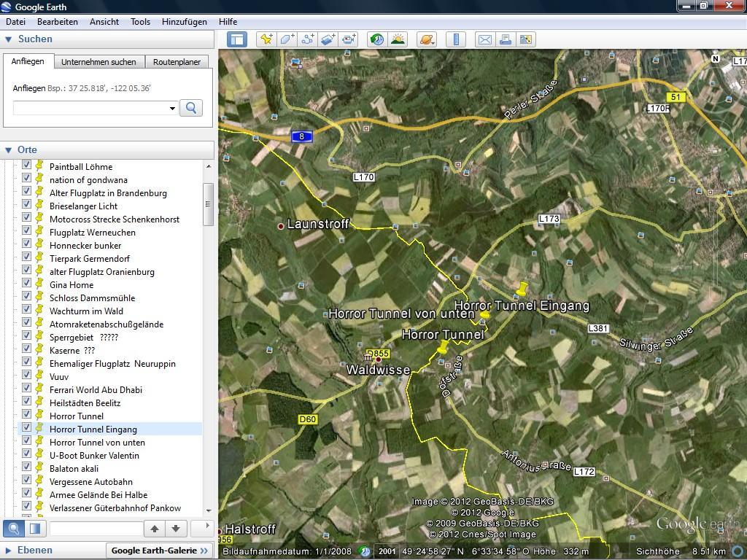Click the Launstroff town marker on map
This screenshot has width=747, height=560.
click(281, 226)
